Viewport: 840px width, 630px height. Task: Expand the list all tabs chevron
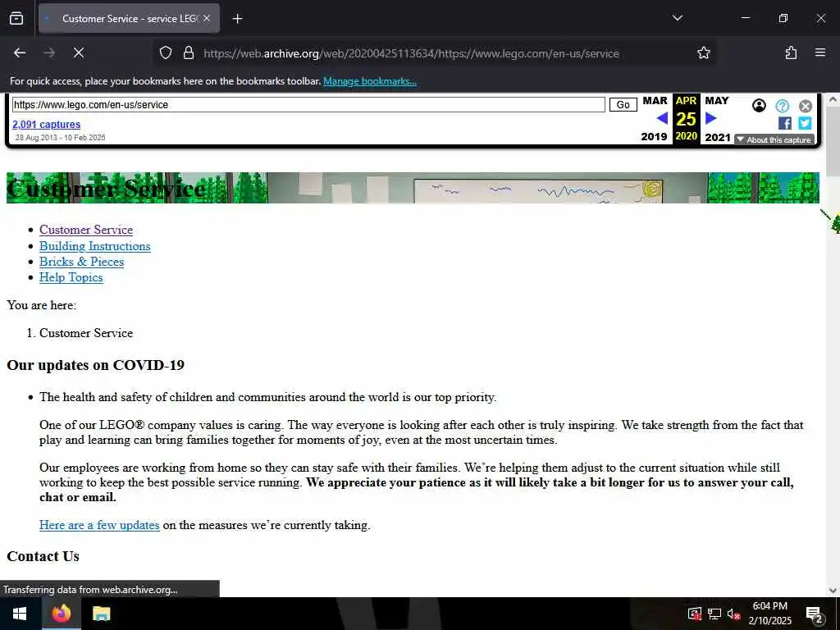click(677, 18)
